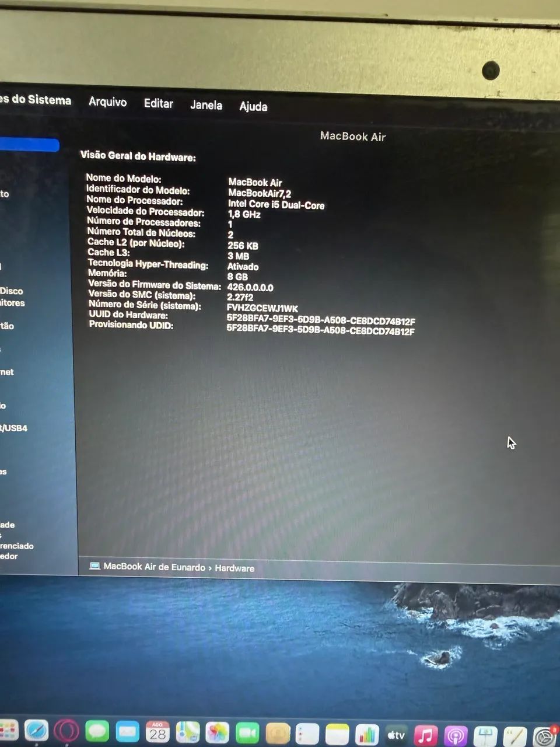560x747 pixels.
Task: Select the '/USB4' sidebar entry
Action: coord(14,428)
